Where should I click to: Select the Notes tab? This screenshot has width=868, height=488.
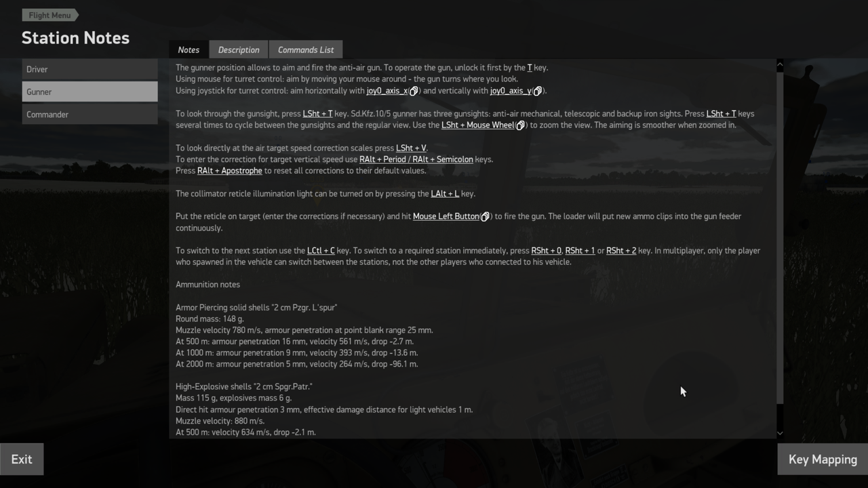click(189, 49)
